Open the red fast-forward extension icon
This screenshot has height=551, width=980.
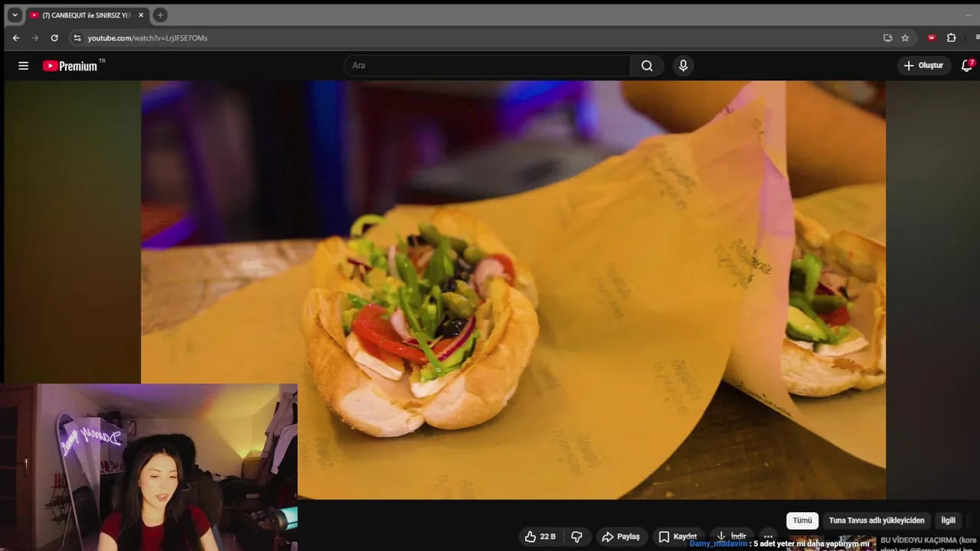pos(932,37)
